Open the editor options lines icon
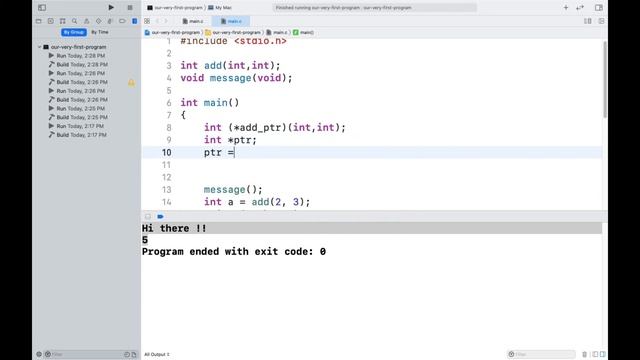This screenshot has height=360, width=640. [x=588, y=21]
